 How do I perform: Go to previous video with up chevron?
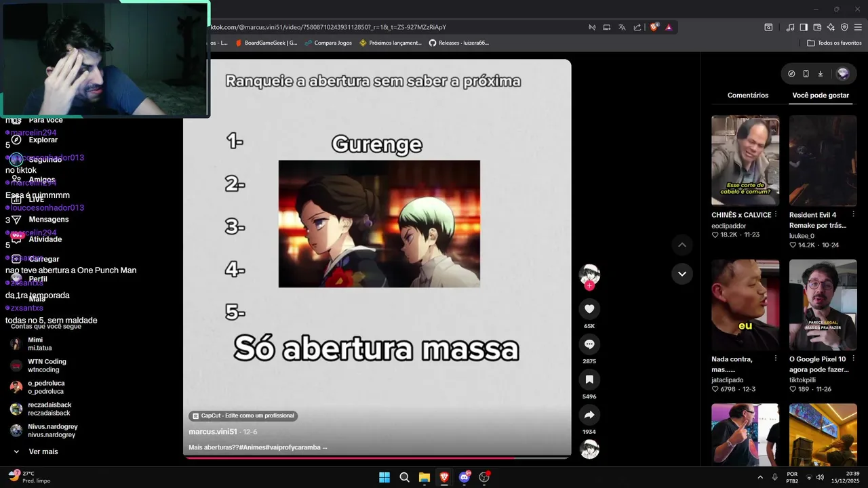pyautogui.click(x=682, y=245)
